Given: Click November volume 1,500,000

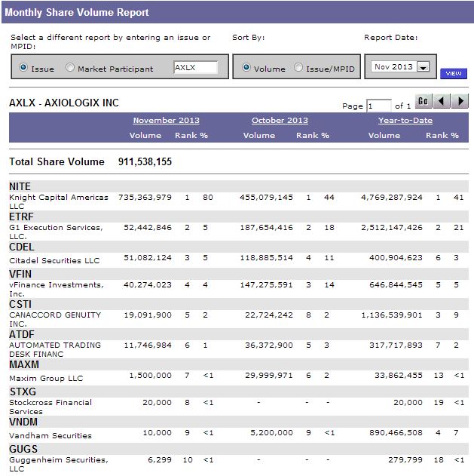Looking at the screenshot, I should coord(151,376).
